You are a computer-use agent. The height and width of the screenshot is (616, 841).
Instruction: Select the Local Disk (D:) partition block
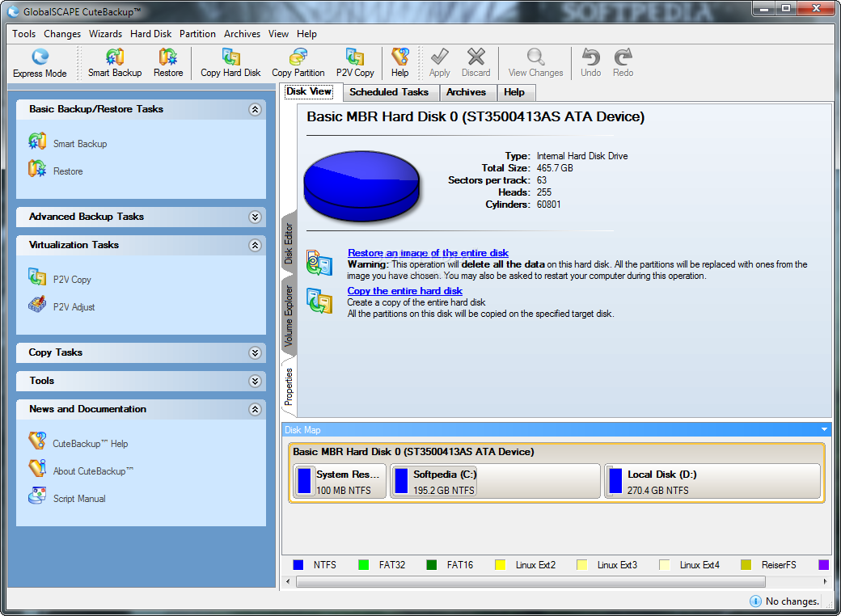[712, 482]
